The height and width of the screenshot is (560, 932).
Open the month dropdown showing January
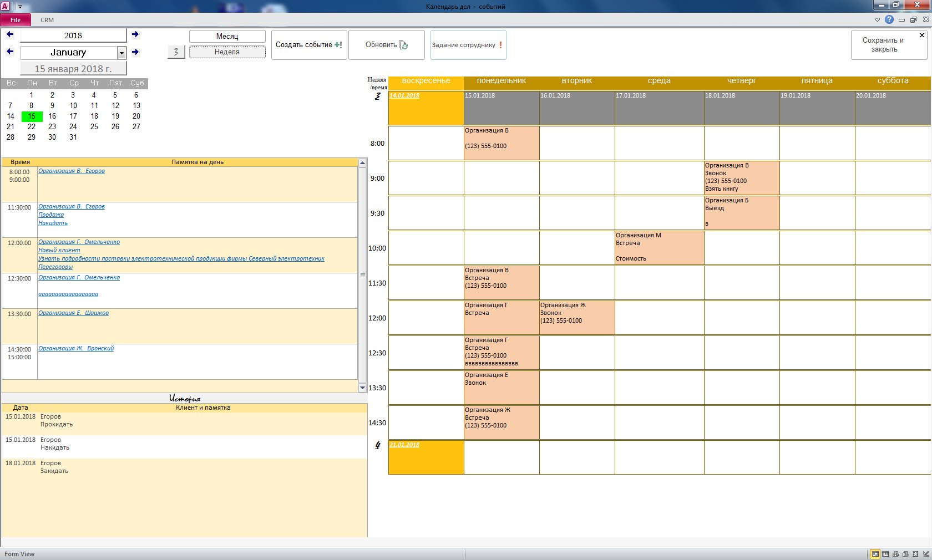point(121,53)
